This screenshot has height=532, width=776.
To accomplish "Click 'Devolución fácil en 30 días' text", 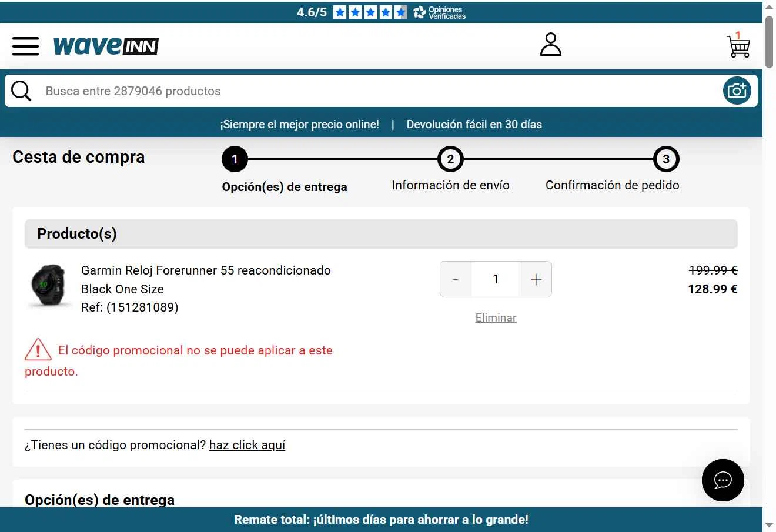I will coord(474,124).
